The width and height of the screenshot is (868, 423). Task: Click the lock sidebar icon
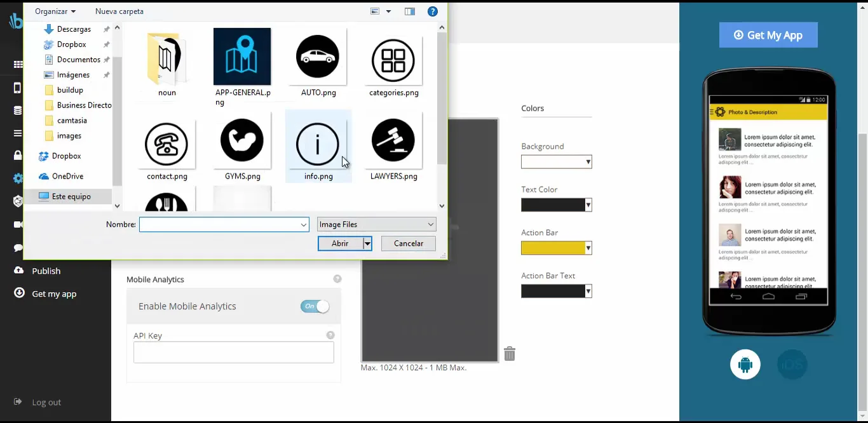tap(18, 156)
